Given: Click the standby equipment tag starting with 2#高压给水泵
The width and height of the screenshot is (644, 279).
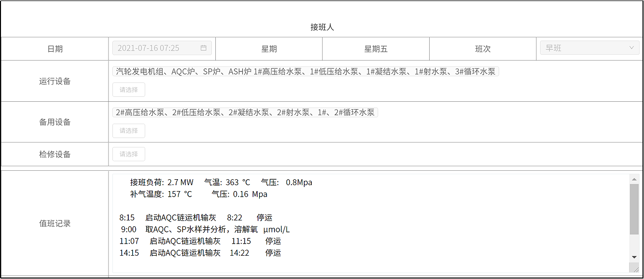Looking at the screenshot, I should click(245, 113).
